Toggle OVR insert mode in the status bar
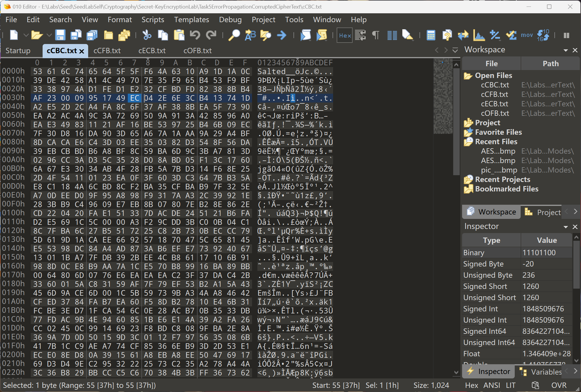This screenshot has height=392, width=581. (x=559, y=385)
